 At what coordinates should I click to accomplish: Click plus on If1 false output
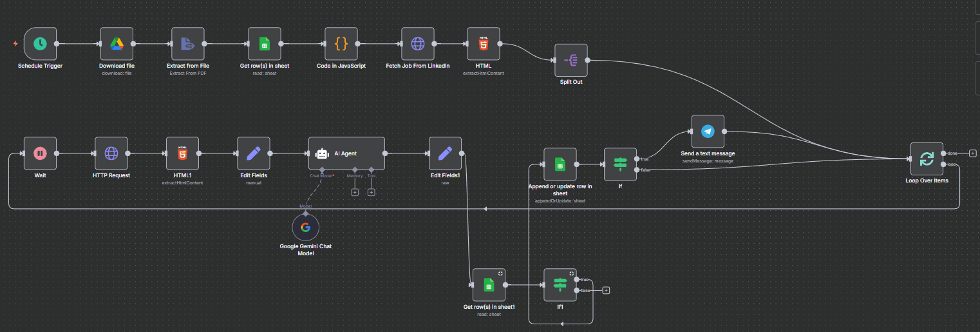(606, 290)
